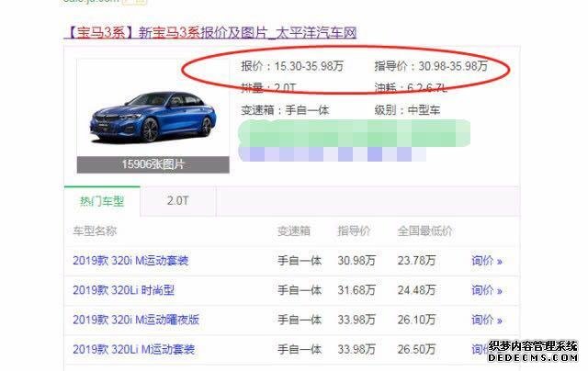Open 2019款 320Li M运动套装 model link

point(133,349)
